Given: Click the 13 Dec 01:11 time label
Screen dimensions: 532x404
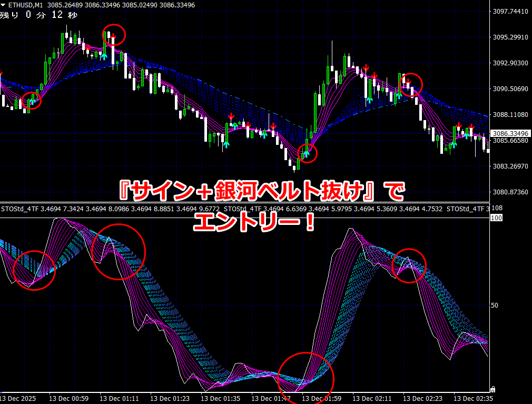Looking at the screenshot, I should coord(120,399).
